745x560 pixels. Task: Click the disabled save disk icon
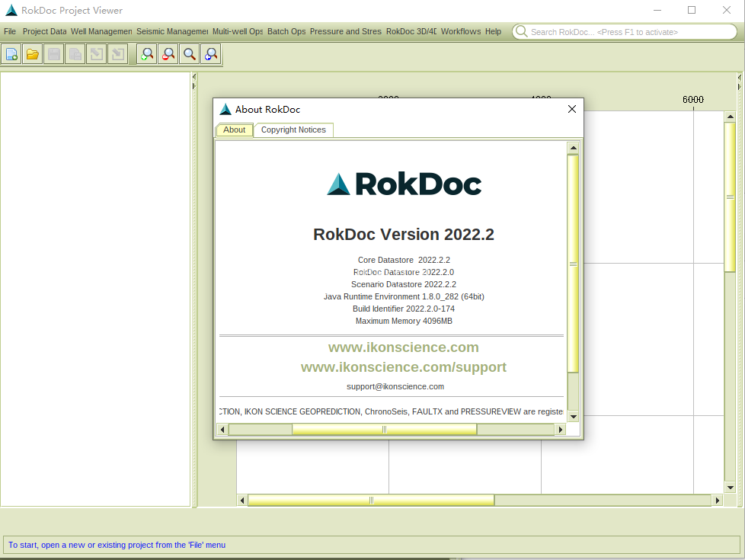click(54, 54)
